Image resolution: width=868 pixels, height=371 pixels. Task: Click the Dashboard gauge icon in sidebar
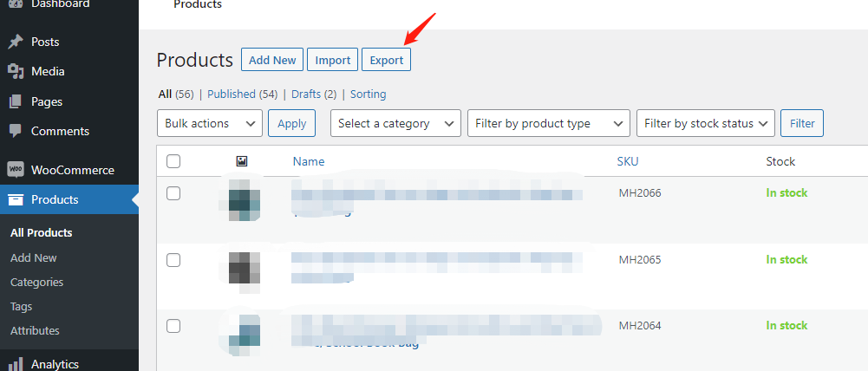click(16, 3)
